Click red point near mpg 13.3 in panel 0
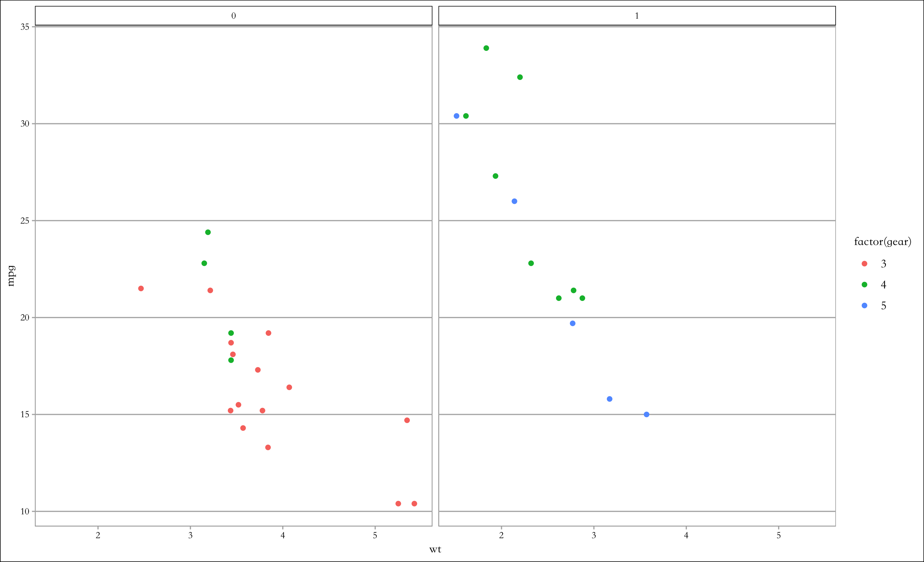Image resolution: width=924 pixels, height=562 pixels. [x=268, y=447]
